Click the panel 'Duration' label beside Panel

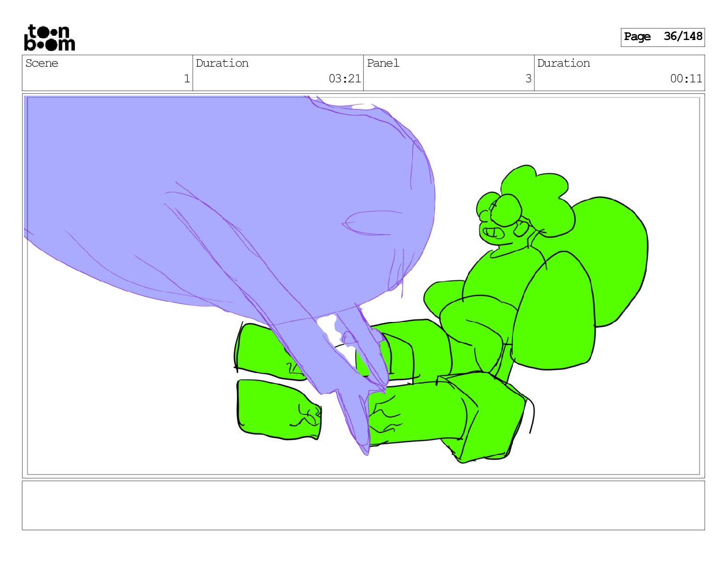(563, 63)
